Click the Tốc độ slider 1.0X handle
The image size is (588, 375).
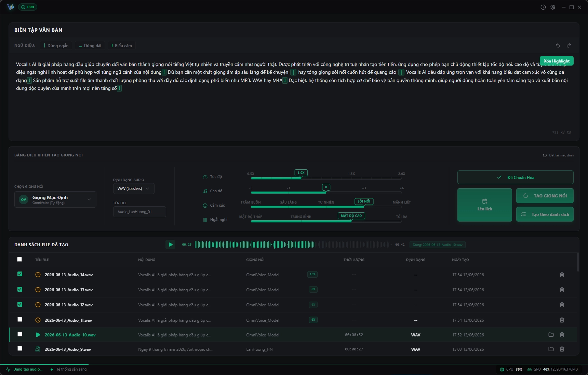pos(301,173)
